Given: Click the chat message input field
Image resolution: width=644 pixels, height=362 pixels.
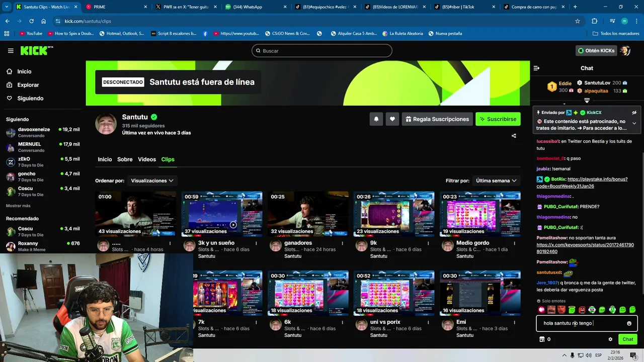Looking at the screenshot, I should tap(587, 323).
